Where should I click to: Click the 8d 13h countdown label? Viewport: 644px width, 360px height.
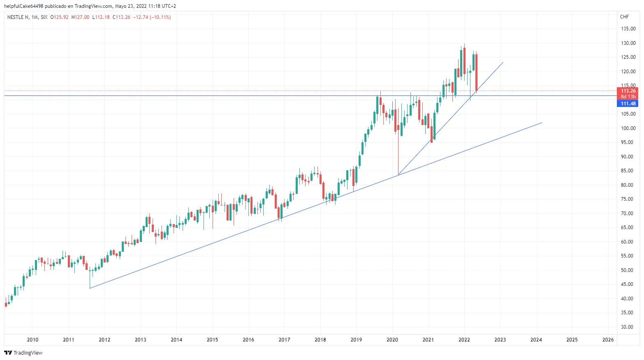(628, 97)
